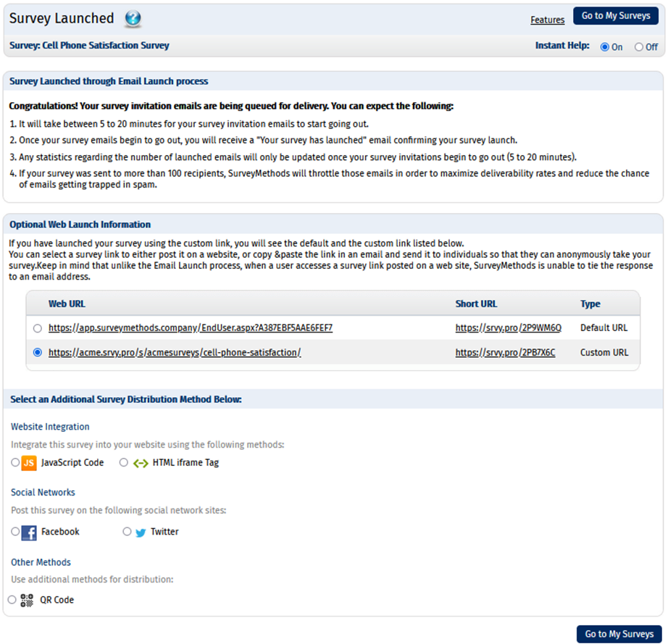Click the Instant Help label
668x644 pixels.
tap(562, 46)
